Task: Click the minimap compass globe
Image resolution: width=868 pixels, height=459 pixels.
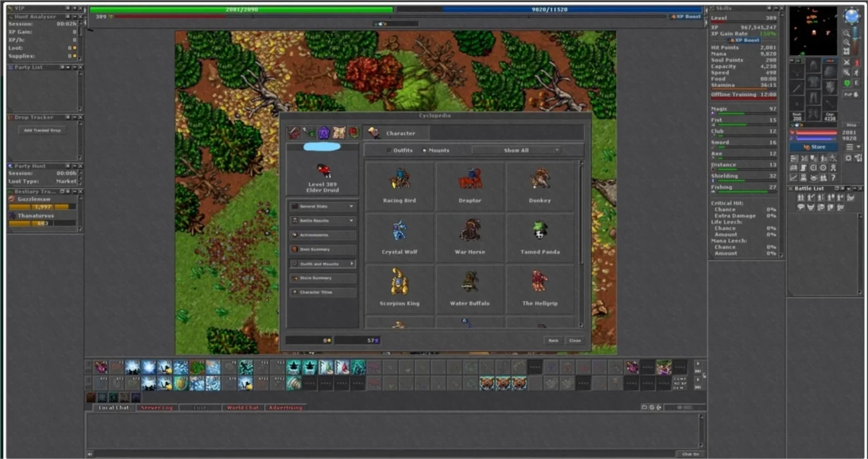Action: (x=851, y=16)
